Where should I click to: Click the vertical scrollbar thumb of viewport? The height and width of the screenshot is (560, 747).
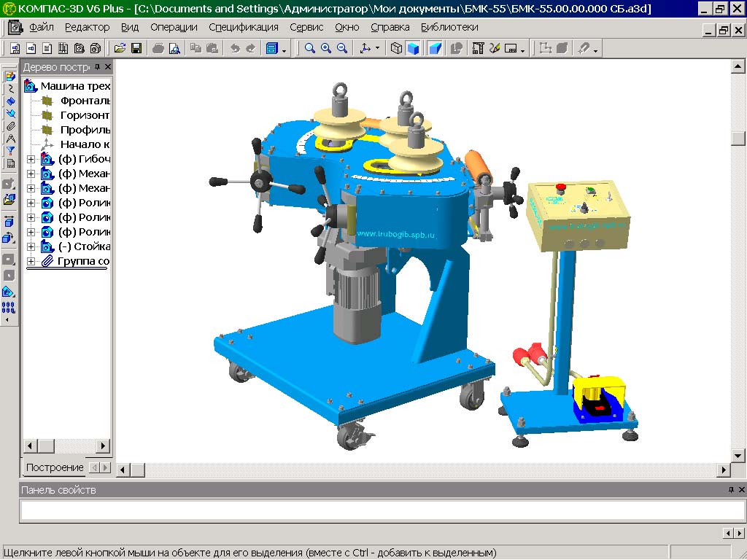click(x=738, y=137)
